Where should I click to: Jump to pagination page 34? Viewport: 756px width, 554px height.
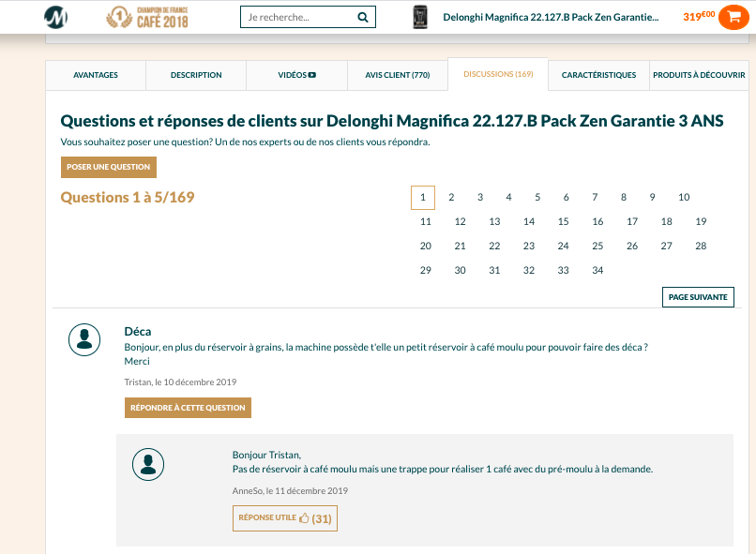[x=597, y=270]
